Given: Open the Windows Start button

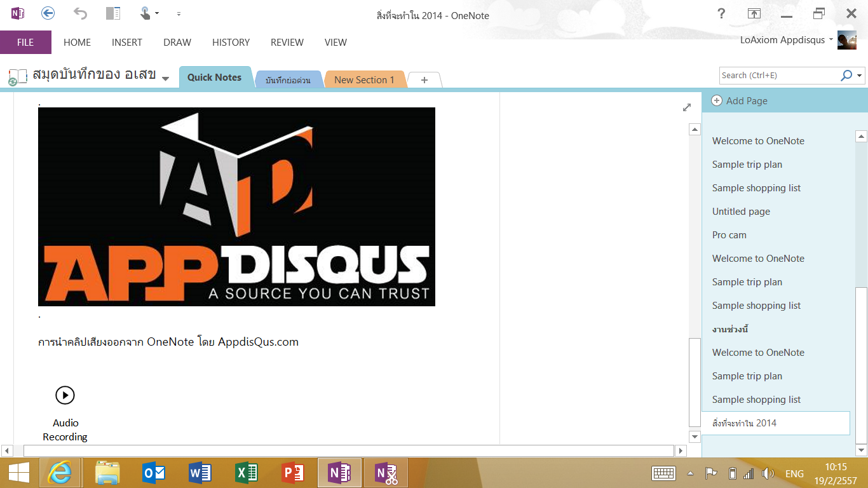Looking at the screenshot, I should [x=18, y=473].
